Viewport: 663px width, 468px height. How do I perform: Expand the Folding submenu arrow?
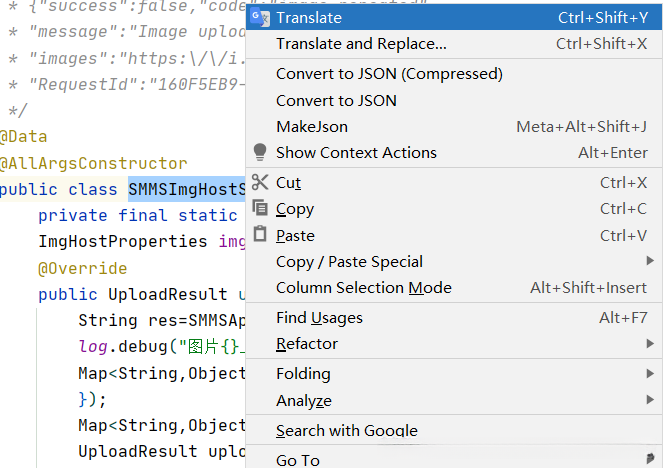tap(651, 373)
